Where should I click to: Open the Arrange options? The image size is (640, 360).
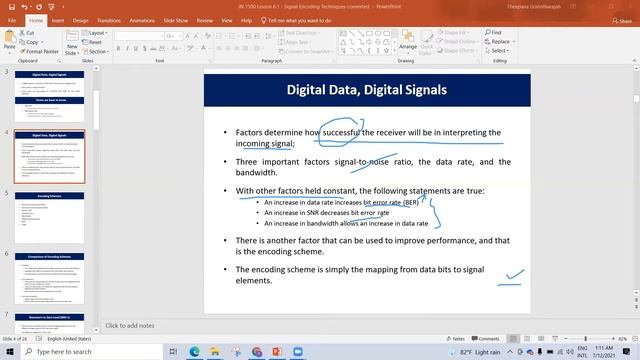coord(408,42)
